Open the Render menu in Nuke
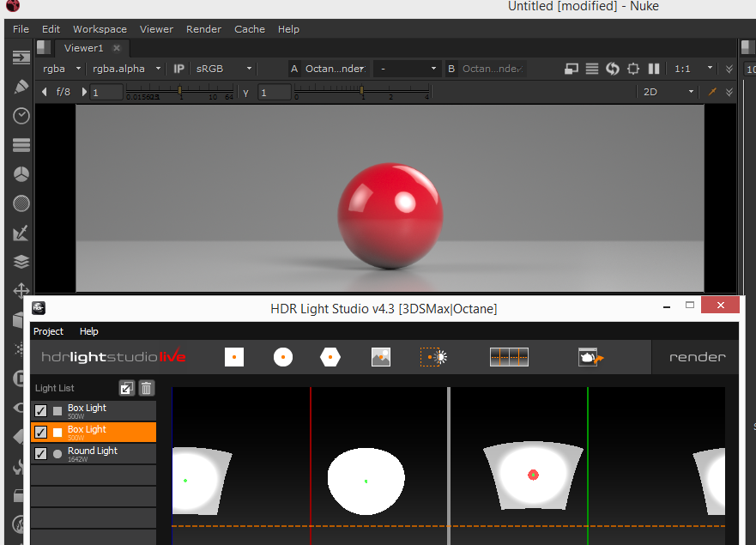Screen dimensions: 756x545 click(203, 29)
